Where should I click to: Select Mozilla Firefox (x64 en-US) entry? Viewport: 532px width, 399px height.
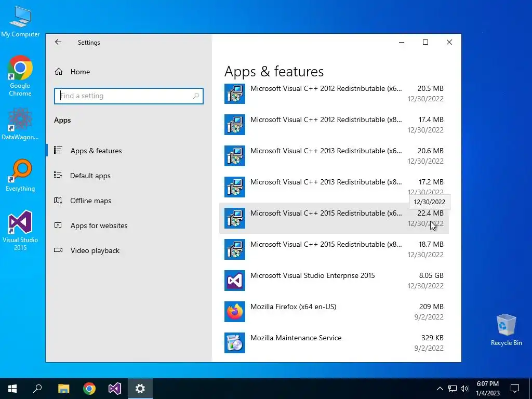click(x=334, y=312)
